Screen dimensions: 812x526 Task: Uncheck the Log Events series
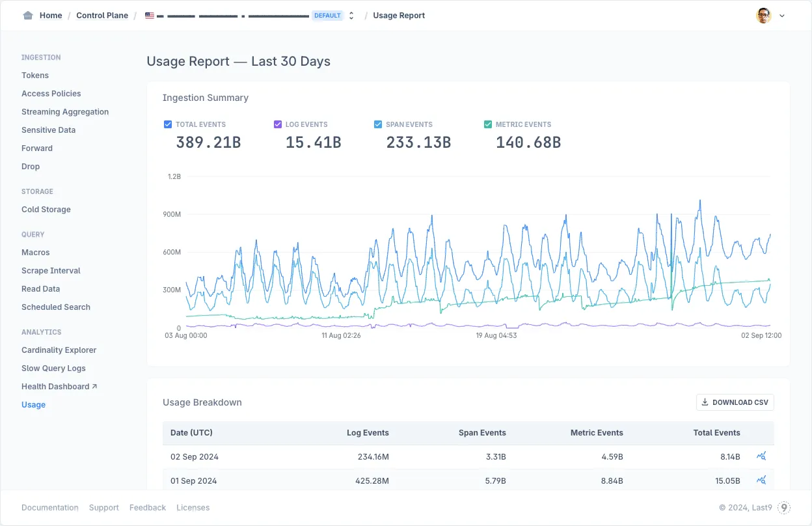pos(278,124)
